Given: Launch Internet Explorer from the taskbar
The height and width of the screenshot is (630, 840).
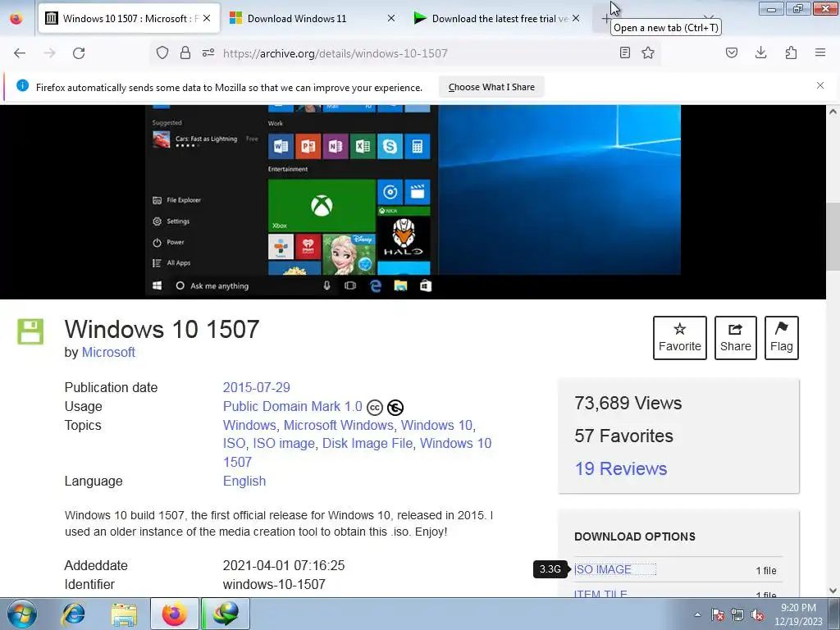Looking at the screenshot, I should [73, 614].
